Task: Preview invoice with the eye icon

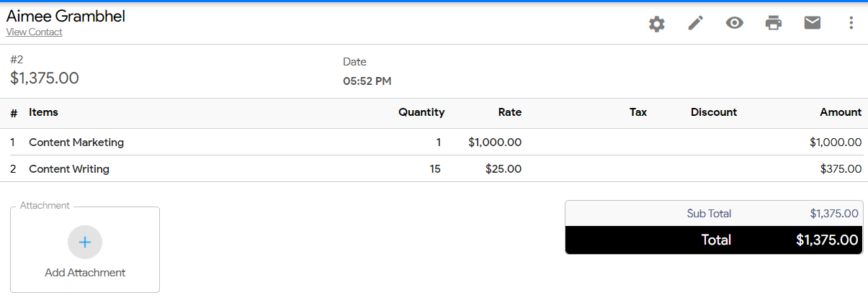Action: 734,23
